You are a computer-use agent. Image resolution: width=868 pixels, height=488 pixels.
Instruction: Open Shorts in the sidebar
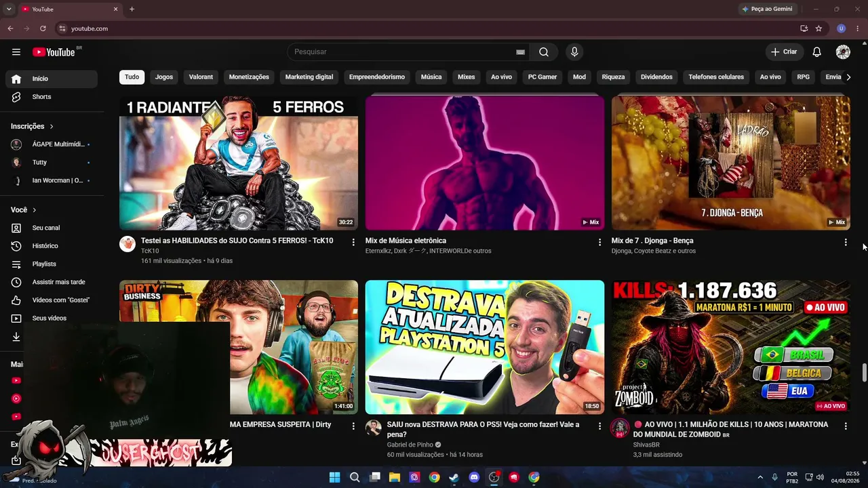point(52,97)
